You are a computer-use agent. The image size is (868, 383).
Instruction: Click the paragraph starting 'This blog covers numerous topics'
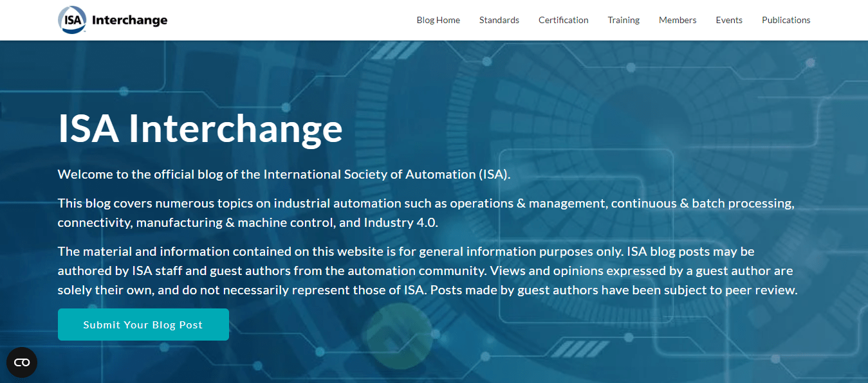(427, 213)
